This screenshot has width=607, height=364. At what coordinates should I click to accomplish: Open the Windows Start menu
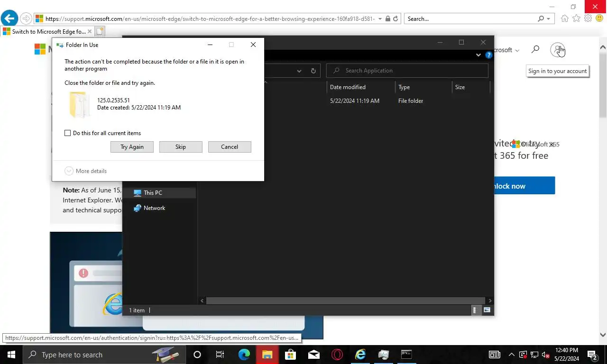click(x=11, y=355)
